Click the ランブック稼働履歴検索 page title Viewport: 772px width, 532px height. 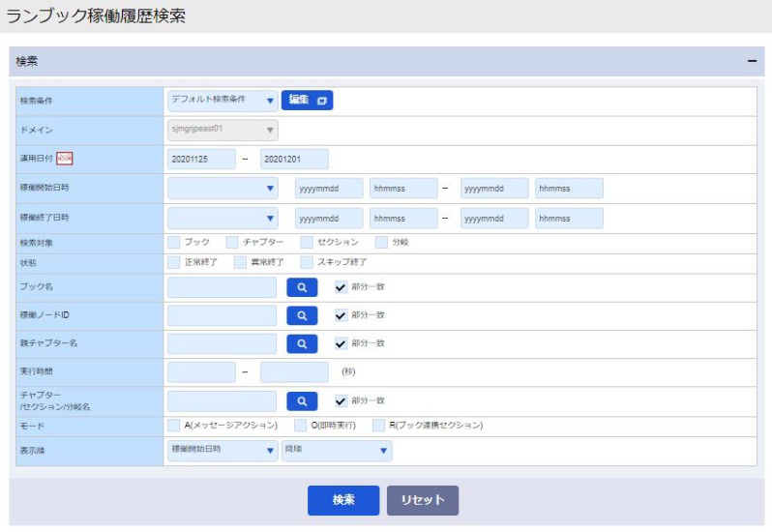[x=96, y=16]
